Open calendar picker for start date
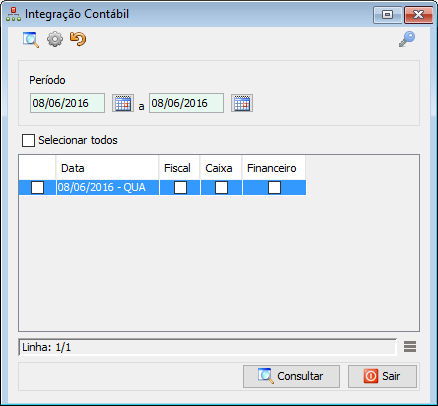Viewport: 438px width, 406px height. 123,103
